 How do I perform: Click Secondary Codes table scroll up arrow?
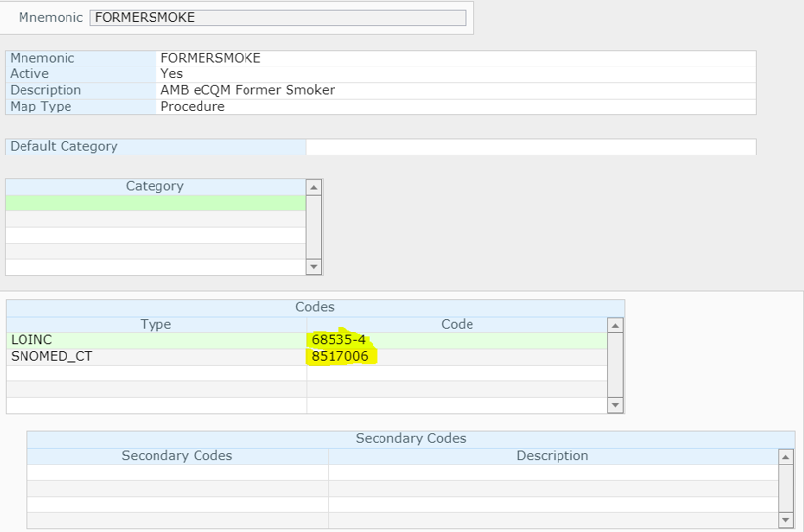point(785,456)
